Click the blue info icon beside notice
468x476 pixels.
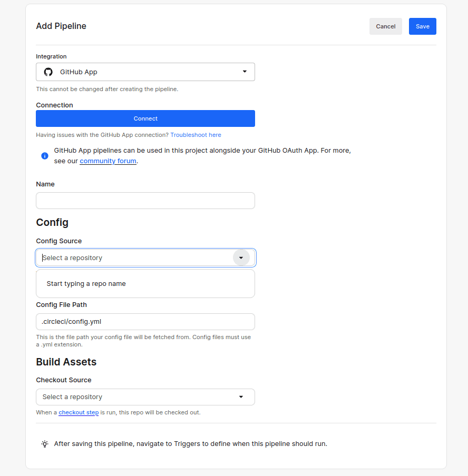(45, 156)
